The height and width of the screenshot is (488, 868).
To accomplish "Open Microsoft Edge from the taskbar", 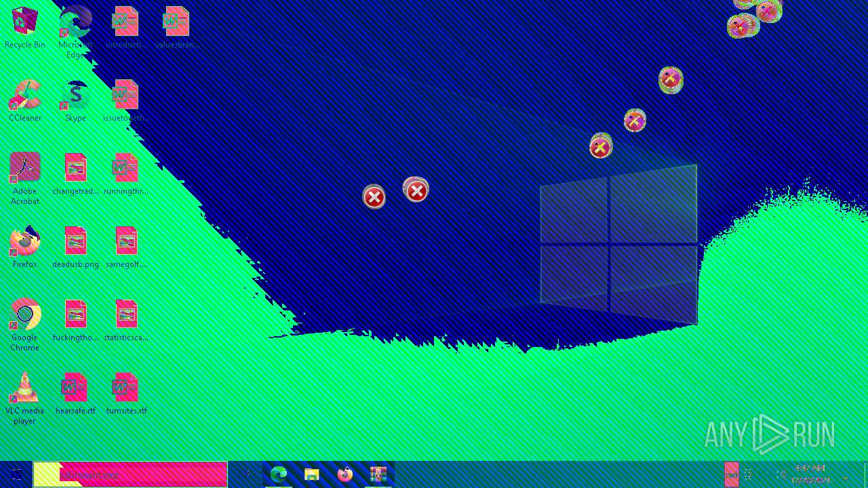I will [x=279, y=474].
